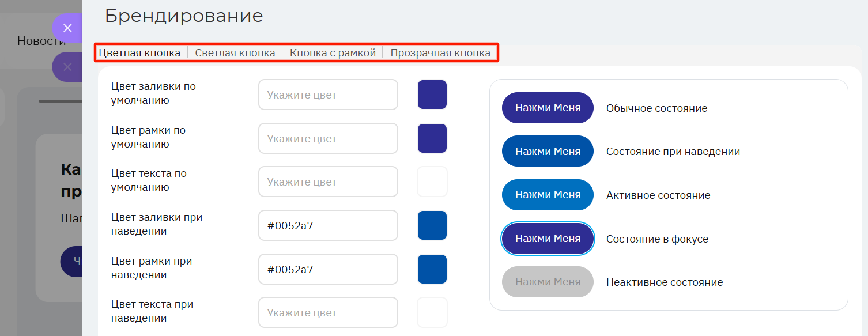Select the Цветная кнопка tab
The height and width of the screenshot is (336, 868).
(x=139, y=53)
